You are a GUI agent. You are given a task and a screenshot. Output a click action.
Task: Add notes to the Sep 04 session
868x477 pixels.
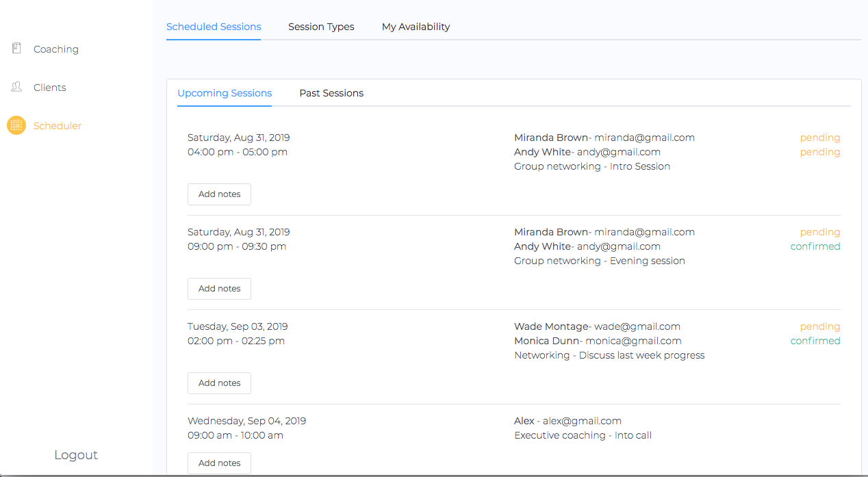[219, 463]
